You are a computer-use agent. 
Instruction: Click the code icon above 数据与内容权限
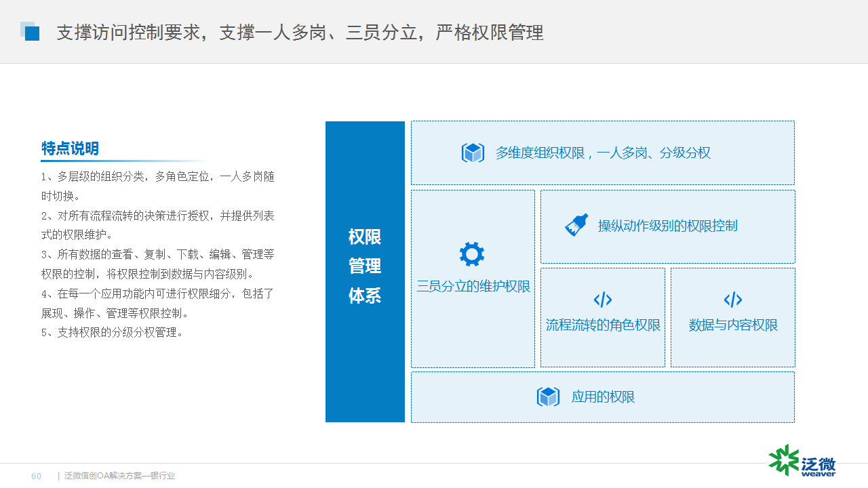pos(732,300)
